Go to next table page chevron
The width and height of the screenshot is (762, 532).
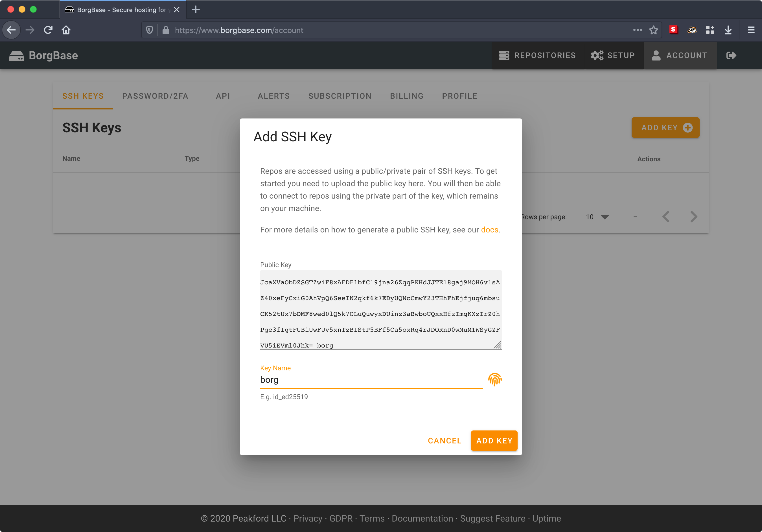coord(694,217)
